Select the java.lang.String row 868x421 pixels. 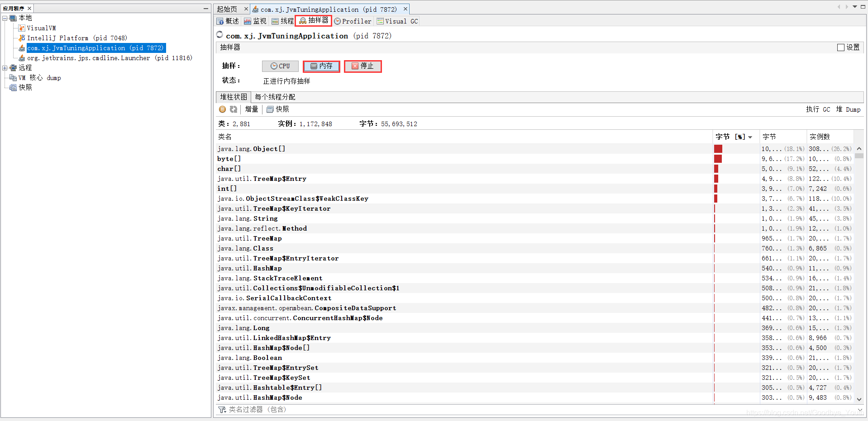pyautogui.click(x=534, y=218)
